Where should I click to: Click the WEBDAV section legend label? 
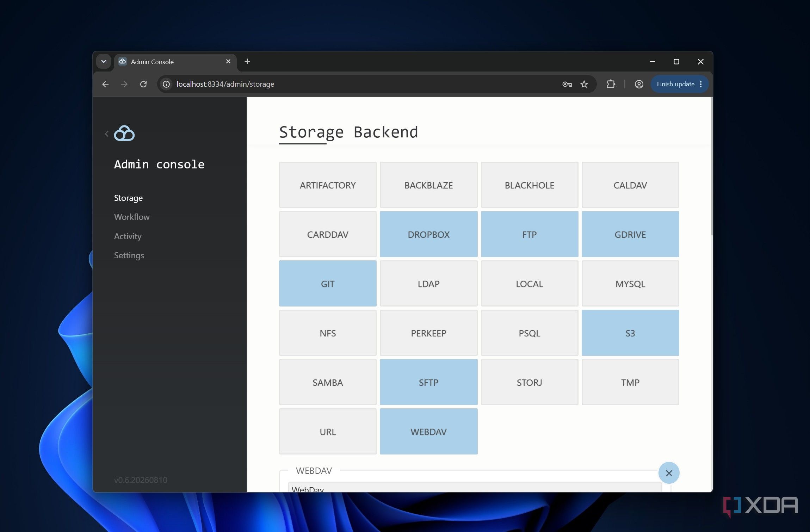pyautogui.click(x=314, y=471)
